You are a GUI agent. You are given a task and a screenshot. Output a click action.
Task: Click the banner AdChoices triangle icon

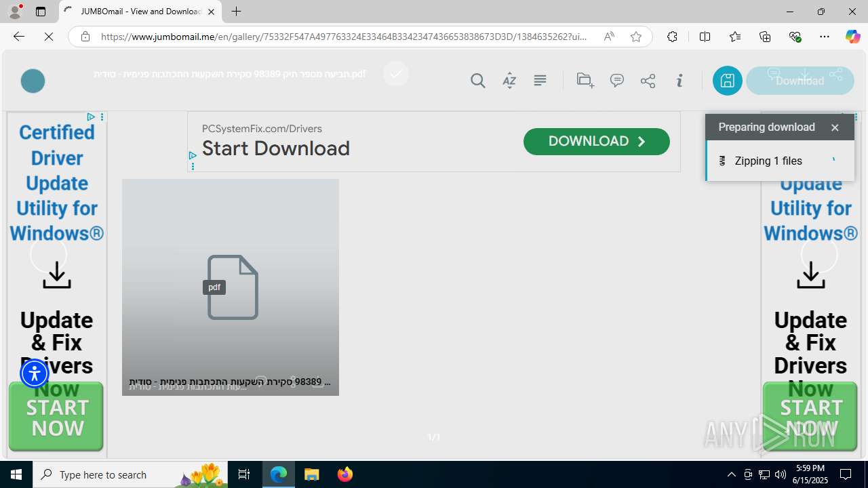pos(193,156)
